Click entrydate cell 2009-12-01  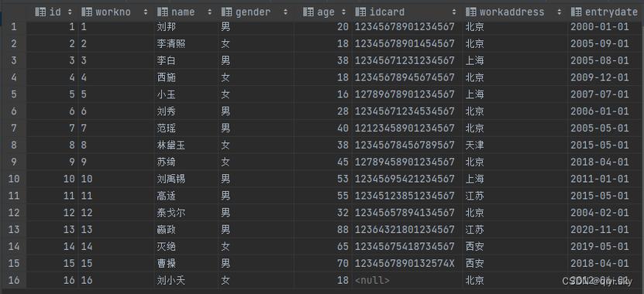pyautogui.click(x=600, y=77)
